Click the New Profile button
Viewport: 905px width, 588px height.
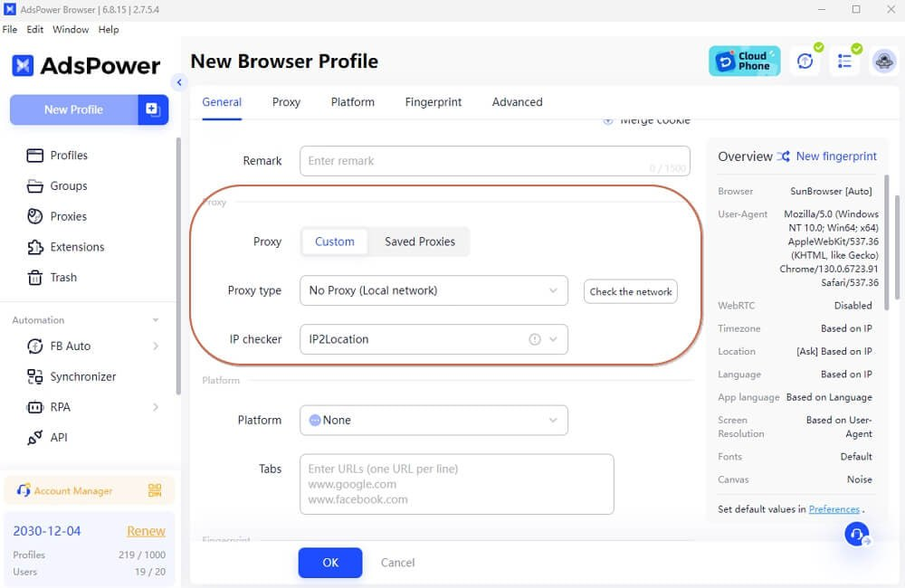coord(74,109)
